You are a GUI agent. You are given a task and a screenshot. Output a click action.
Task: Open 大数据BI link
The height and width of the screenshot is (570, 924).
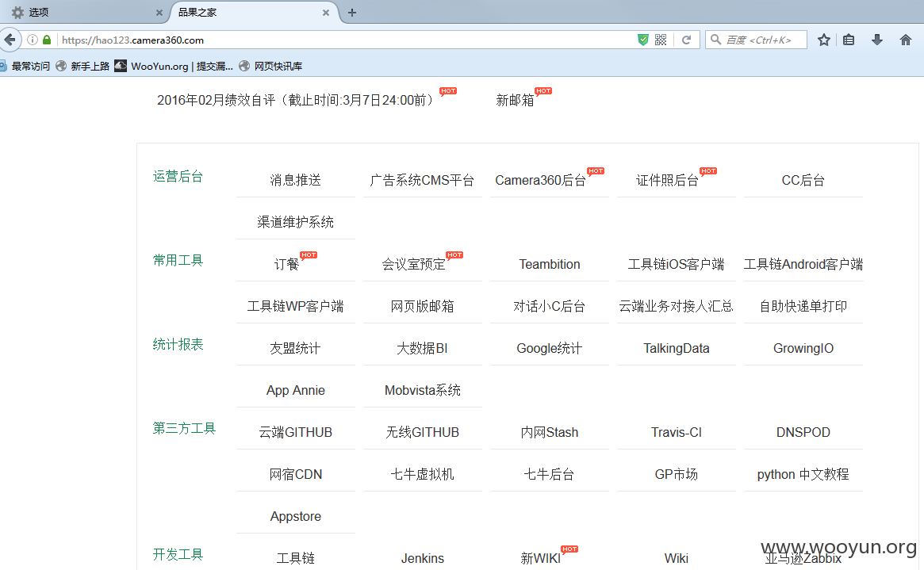[422, 349]
